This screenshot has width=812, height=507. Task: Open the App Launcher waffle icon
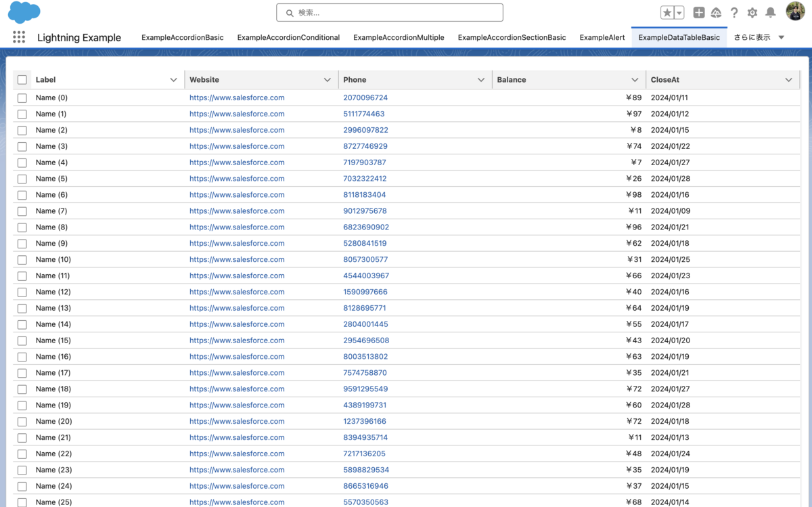tap(18, 37)
